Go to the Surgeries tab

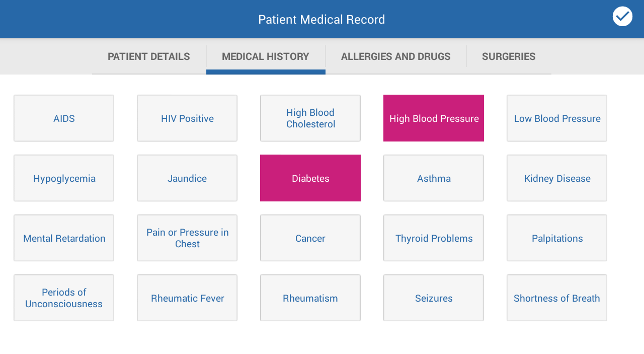(x=509, y=56)
